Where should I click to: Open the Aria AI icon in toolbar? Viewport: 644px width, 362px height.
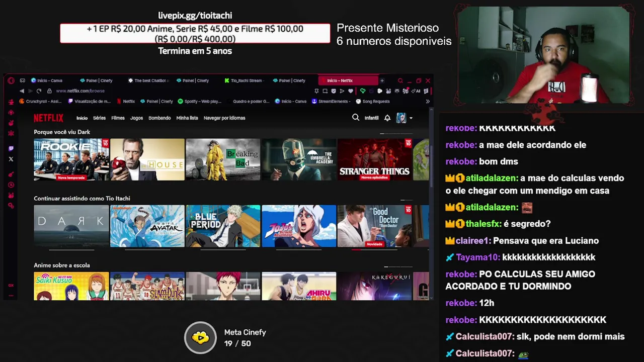click(417, 91)
